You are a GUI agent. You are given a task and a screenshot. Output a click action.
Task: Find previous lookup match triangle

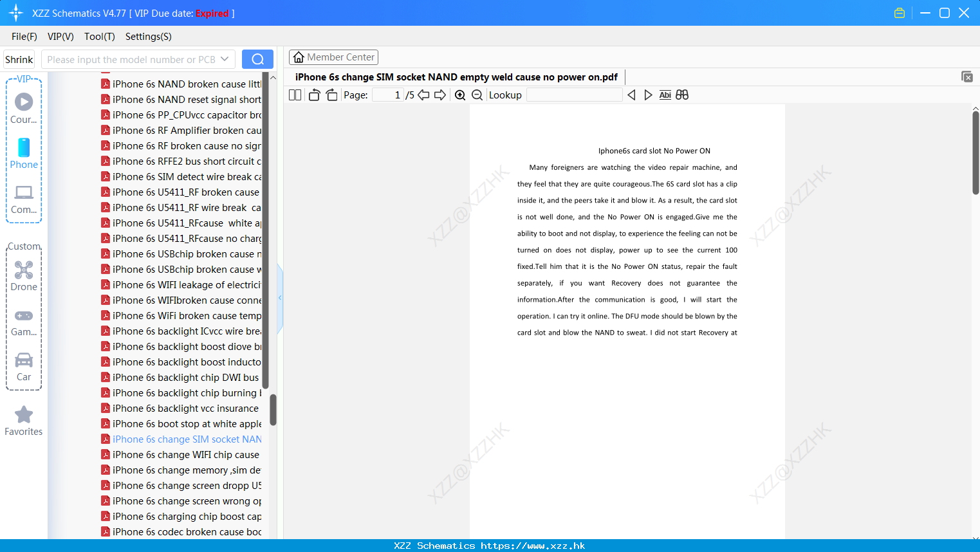tap(631, 95)
